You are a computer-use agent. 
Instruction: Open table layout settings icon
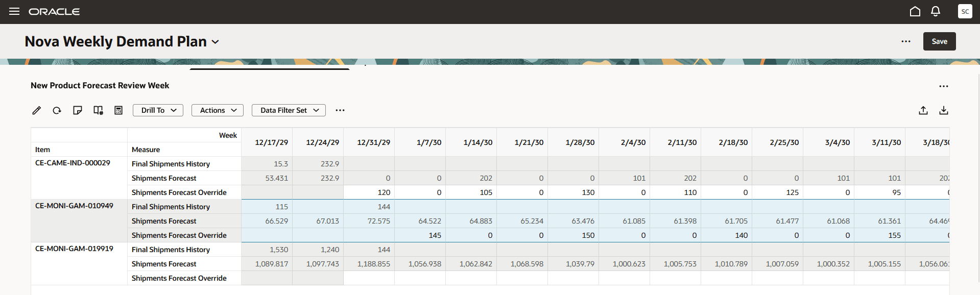pos(98,110)
